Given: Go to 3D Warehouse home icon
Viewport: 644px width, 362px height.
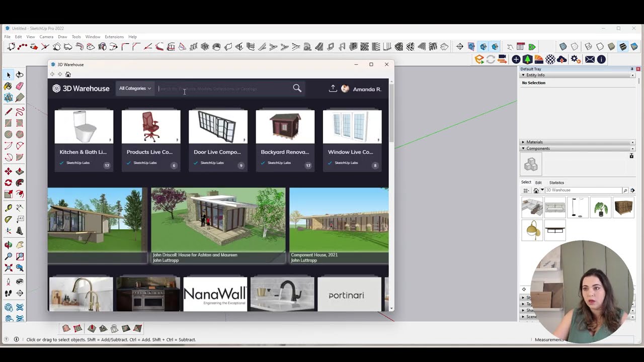Looking at the screenshot, I should (x=68, y=74).
